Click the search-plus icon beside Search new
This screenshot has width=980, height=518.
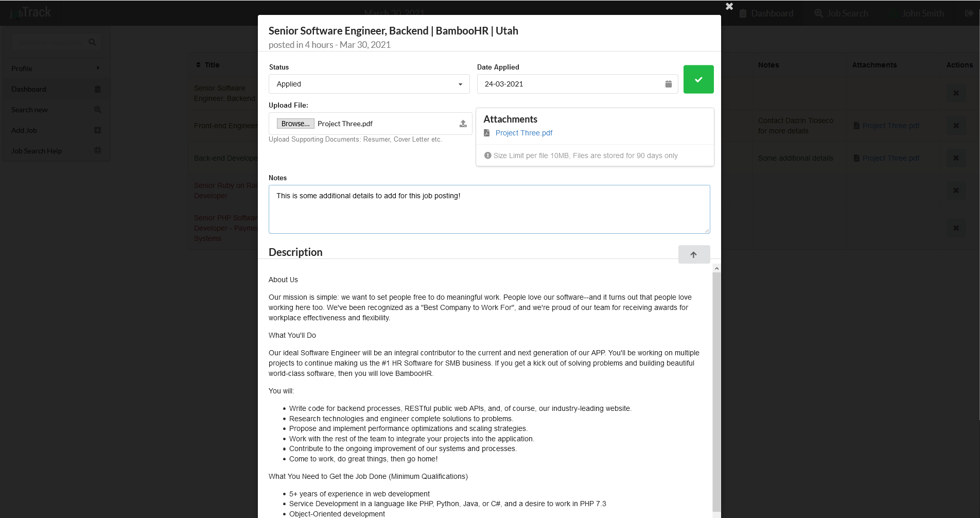tap(98, 110)
